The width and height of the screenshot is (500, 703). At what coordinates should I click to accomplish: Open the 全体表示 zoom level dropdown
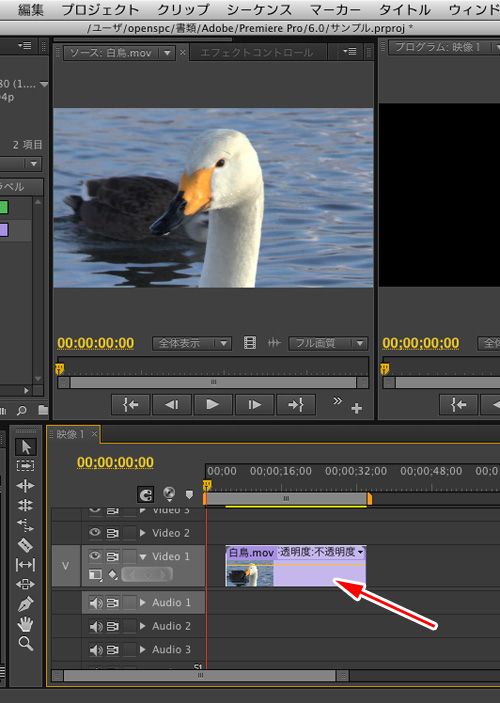[x=191, y=343]
